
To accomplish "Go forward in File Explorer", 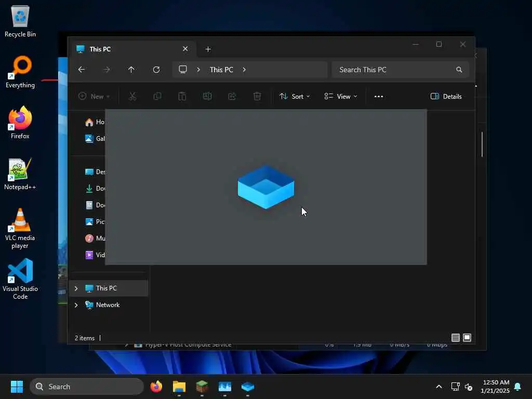I will [107, 70].
